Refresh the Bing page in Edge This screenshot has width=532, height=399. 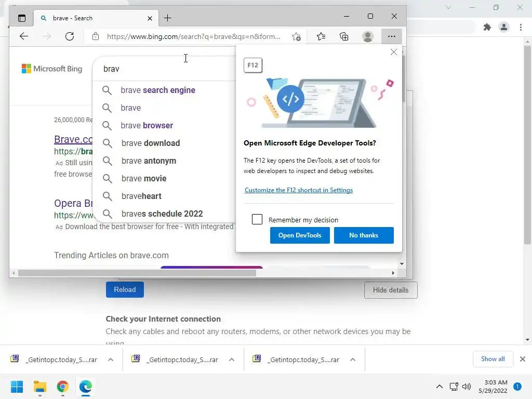[70, 36]
